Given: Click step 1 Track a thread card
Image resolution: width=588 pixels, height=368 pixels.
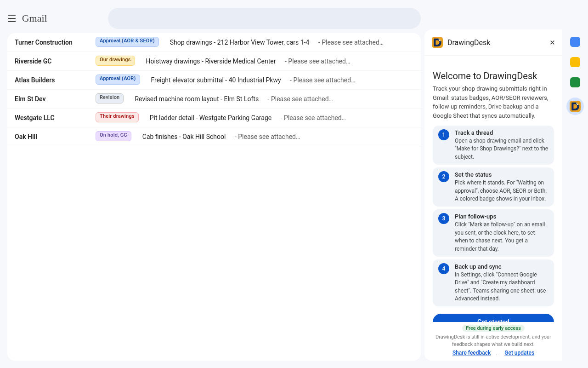Looking at the screenshot, I should click(493, 145).
